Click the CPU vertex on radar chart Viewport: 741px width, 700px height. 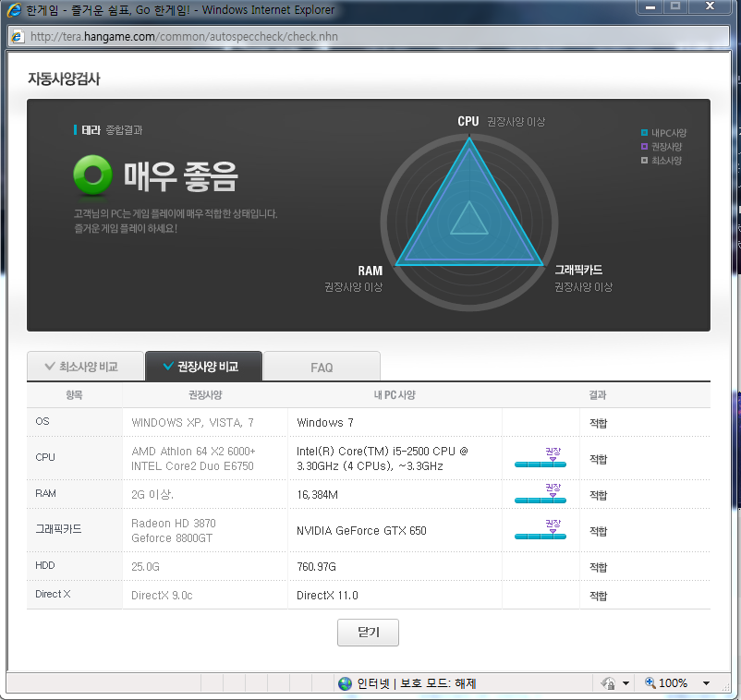pyautogui.click(x=468, y=139)
